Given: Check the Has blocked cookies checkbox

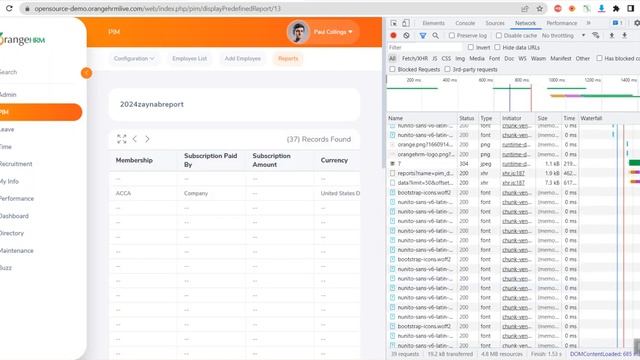Looking at the screenshot, I should point(599,58).
